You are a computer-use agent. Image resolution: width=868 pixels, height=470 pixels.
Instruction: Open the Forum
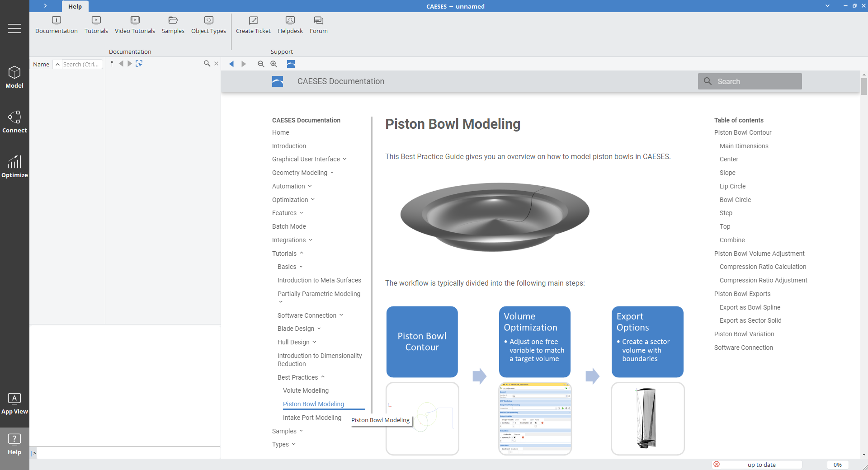pyautogui.click(x=319, y=25)
